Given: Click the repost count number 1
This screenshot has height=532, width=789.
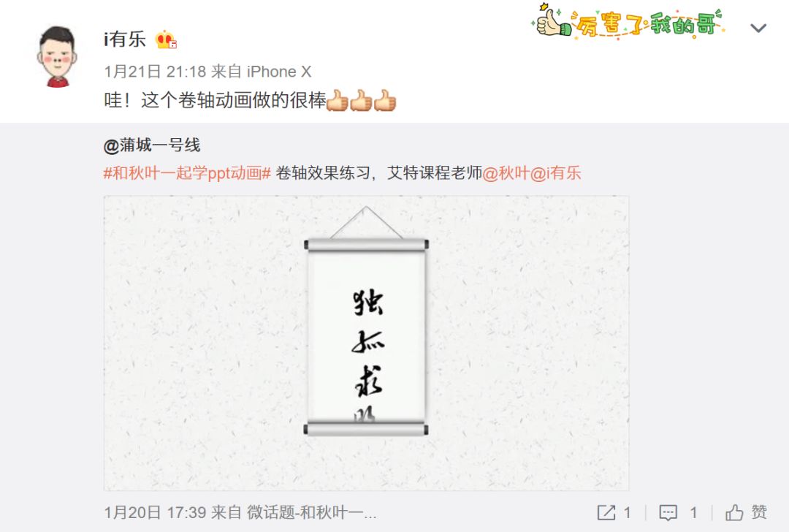Looking at the screenshot, I should (627, 513).
